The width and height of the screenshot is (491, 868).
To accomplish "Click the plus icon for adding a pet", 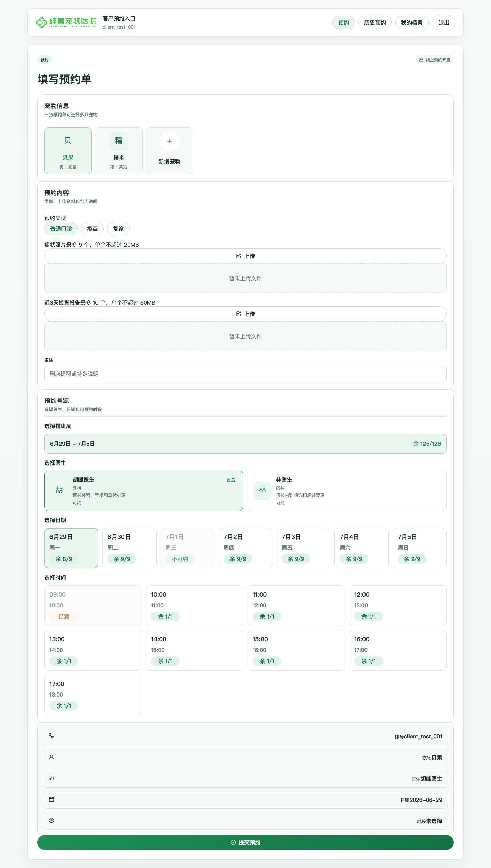I will [x=169, y=141].
